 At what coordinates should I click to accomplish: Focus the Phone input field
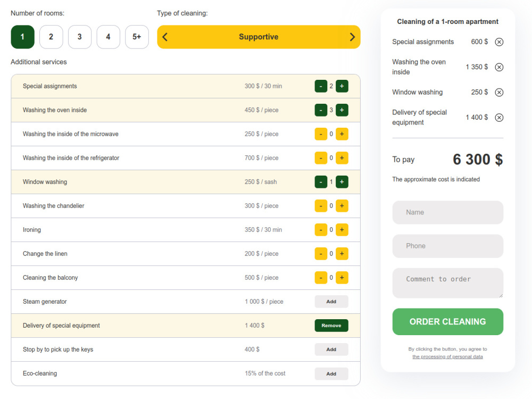(x=447, y=246)
